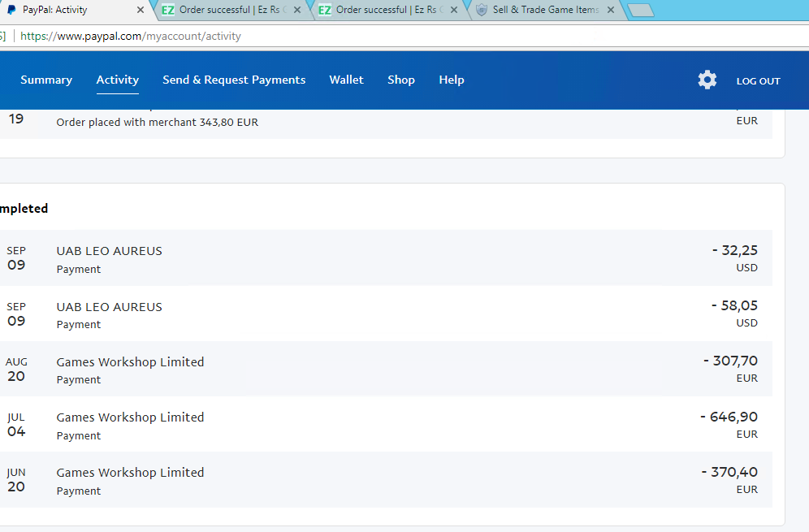
Task: Close the PayPal: Activity tab
Action: tap(140, 10)
